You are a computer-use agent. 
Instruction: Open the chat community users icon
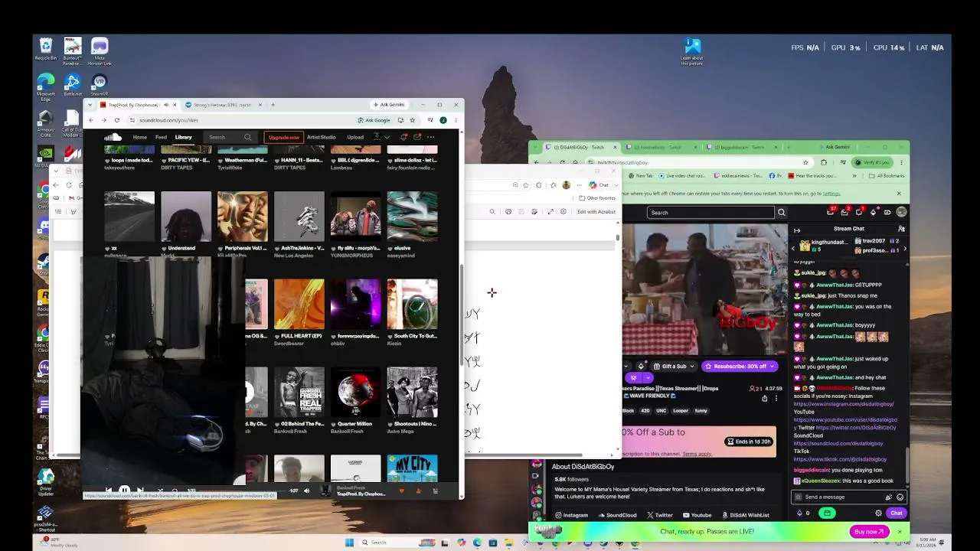[x=901, y=229]
